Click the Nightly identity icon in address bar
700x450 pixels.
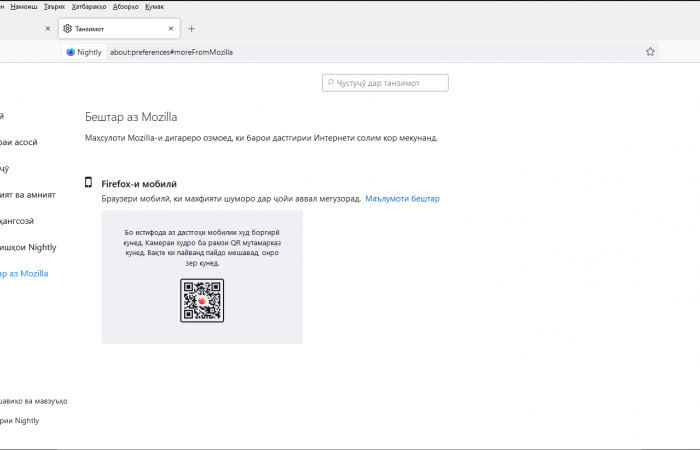(84, 52)
